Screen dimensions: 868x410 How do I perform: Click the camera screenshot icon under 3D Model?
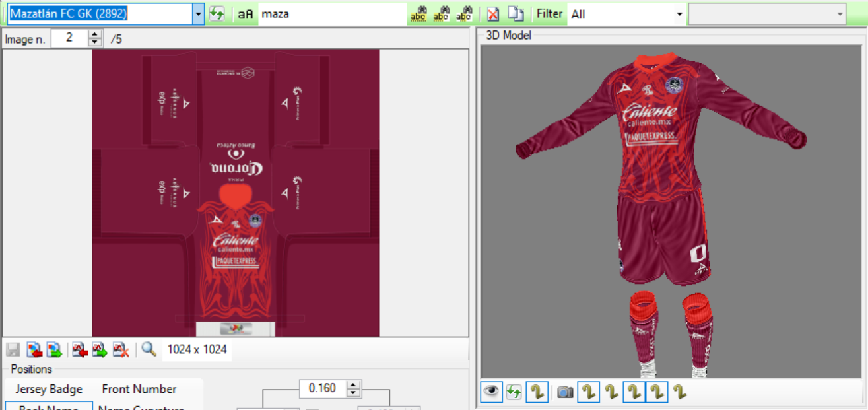pyautogui.click(x=565, y=392)
